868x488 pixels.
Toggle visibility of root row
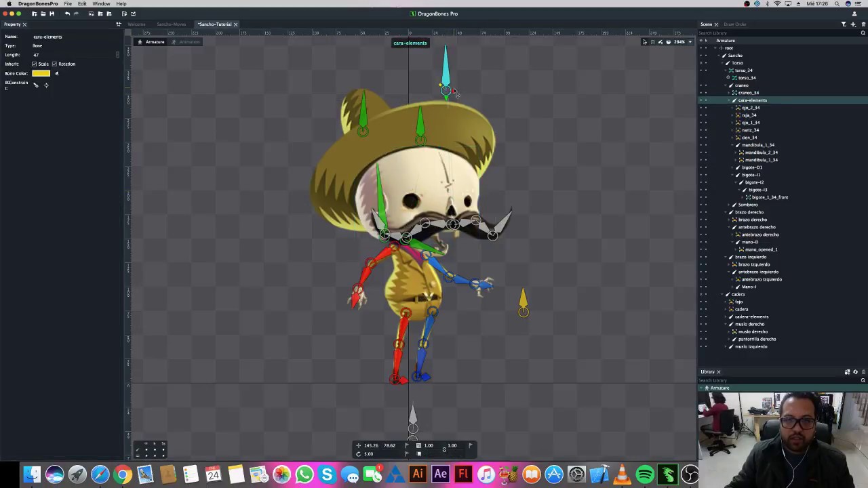pos(701,48)
